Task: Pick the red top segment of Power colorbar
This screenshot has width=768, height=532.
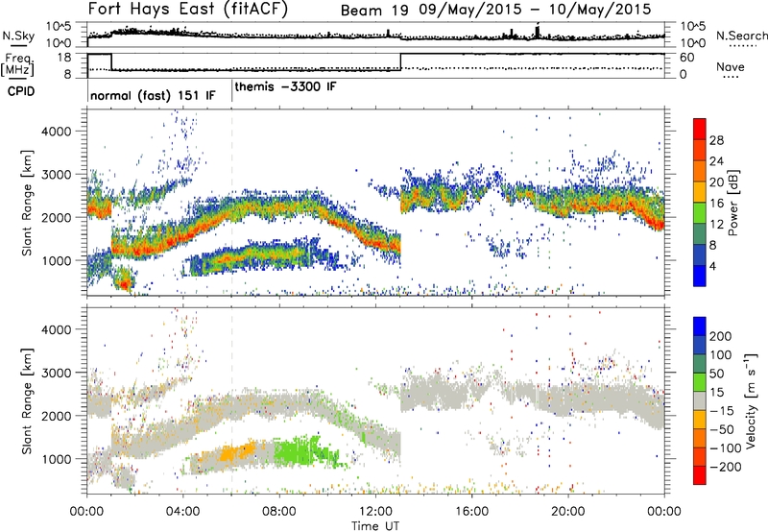Action: [x=700, y=129]
